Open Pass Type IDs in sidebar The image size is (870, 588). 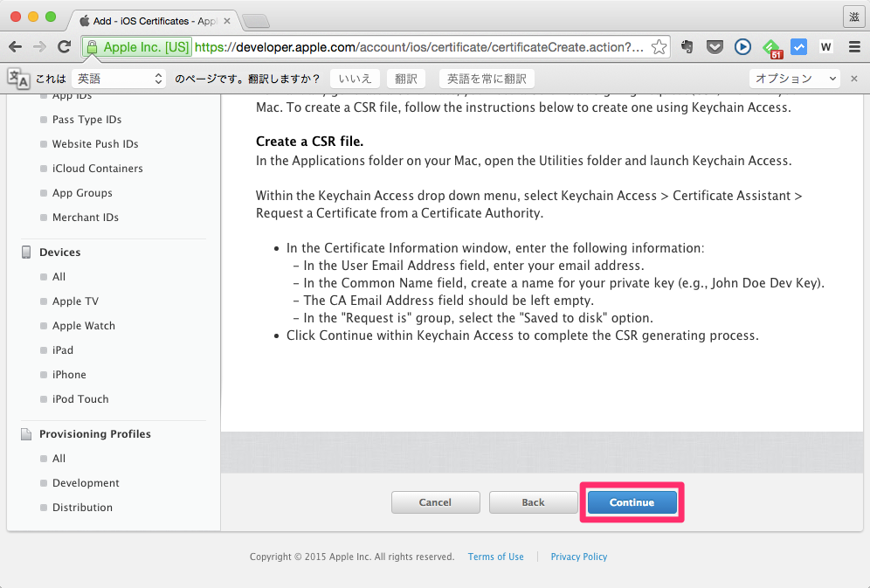tap(86, 120)
